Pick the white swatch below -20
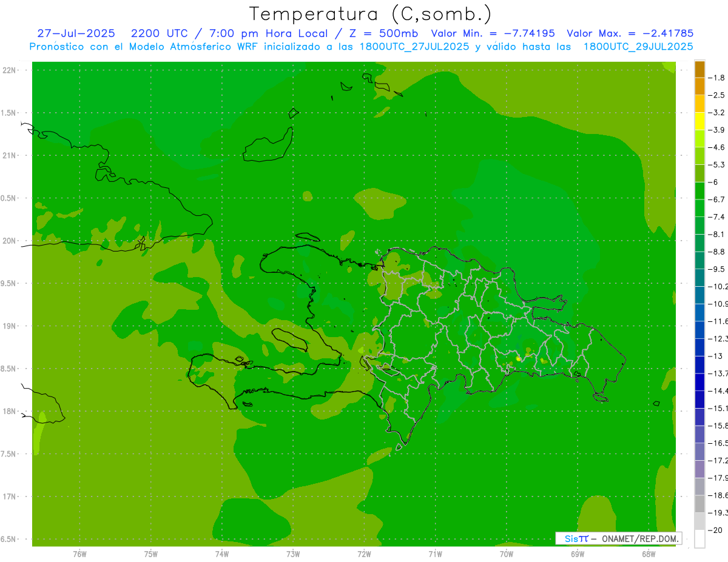728x562 pixels. pos(699,539)
